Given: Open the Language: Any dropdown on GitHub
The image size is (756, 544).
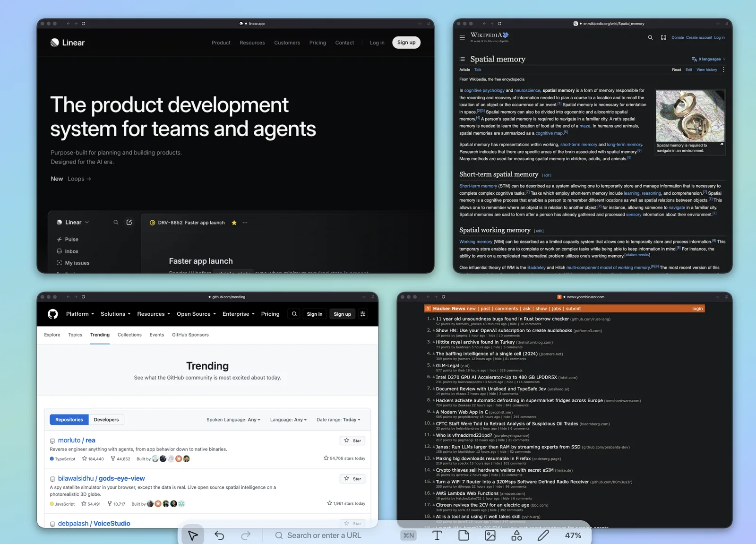Looking at the screenshot, I should (x=288, y=420).
